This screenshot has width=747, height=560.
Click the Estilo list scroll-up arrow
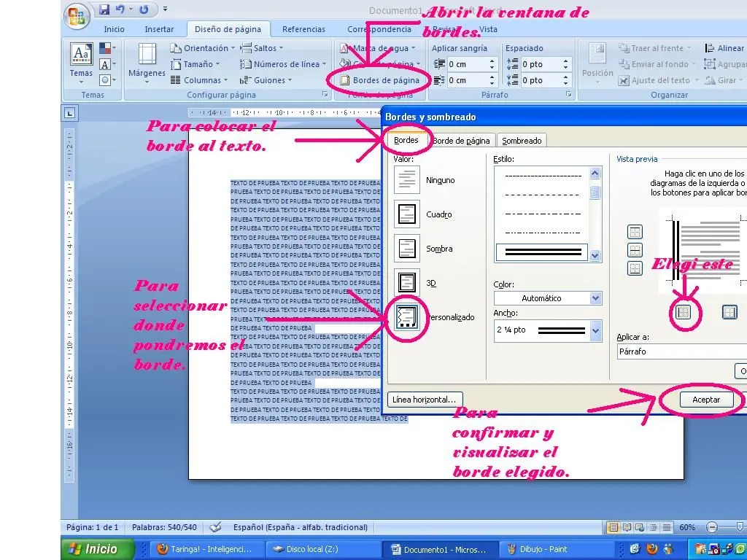coord(595,174)
